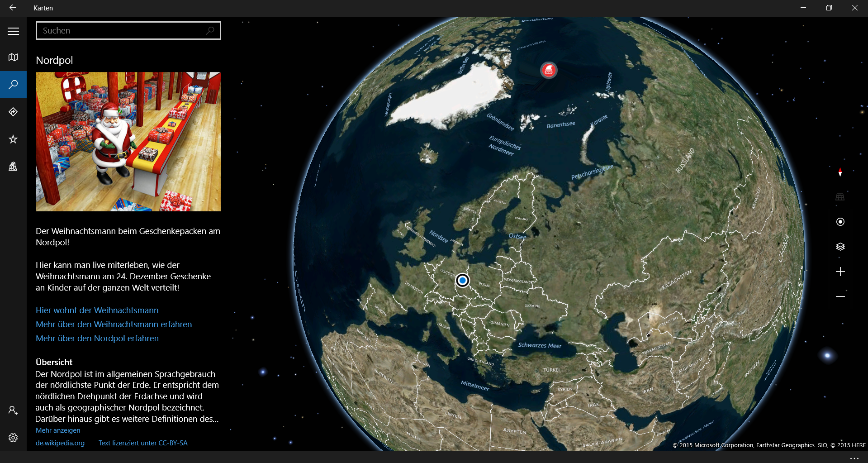
Task: Open Mehr über den Weihnachtsmann erfahren link
Action: click(114, 325)
